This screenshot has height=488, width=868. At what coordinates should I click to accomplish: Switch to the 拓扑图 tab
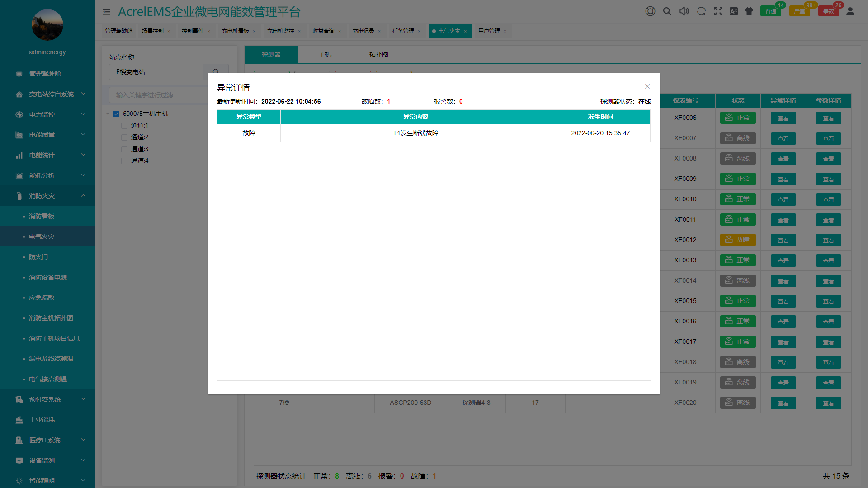click(378, 54)
